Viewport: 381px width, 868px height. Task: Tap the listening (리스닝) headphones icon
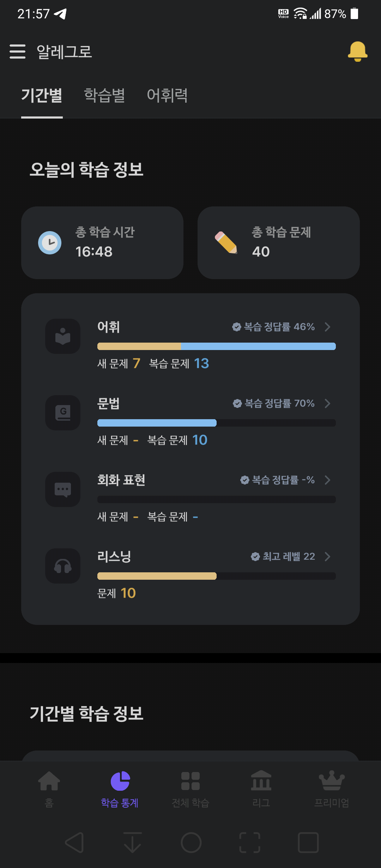click(63, 566)
